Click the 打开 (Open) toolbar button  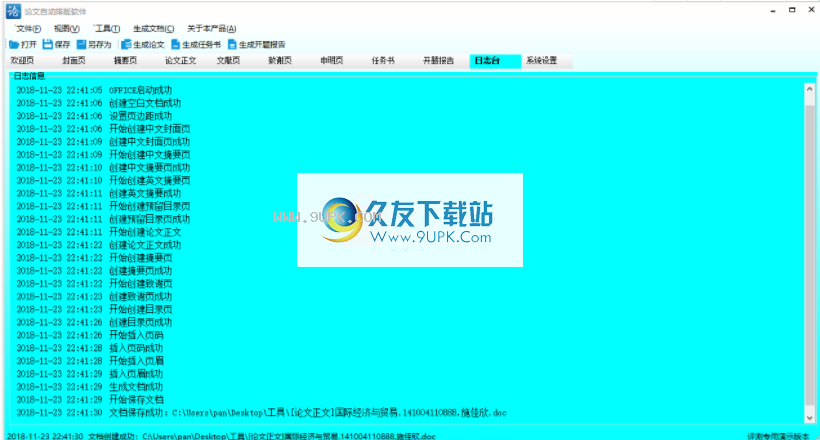pyautogui.click(x=23, y=44)
